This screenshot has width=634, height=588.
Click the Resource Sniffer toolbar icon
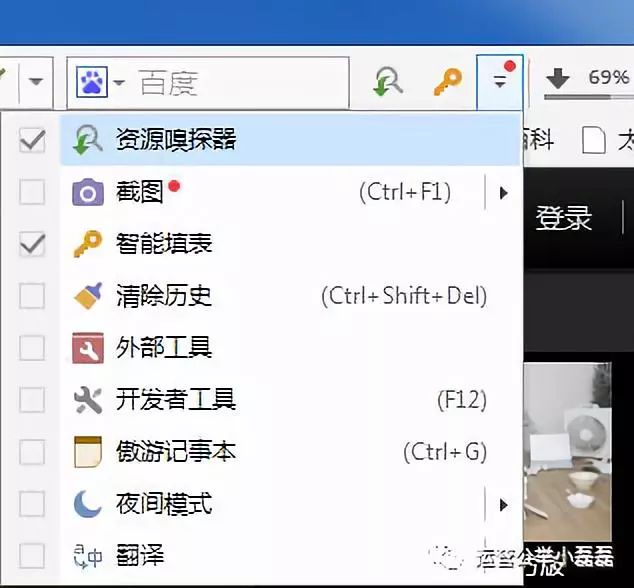point(387,81)
